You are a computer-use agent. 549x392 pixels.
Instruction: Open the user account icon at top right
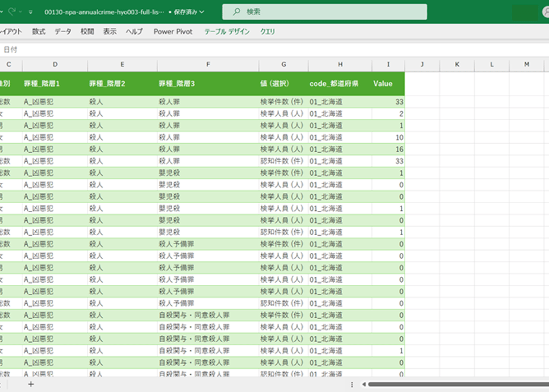pos(546,12)
